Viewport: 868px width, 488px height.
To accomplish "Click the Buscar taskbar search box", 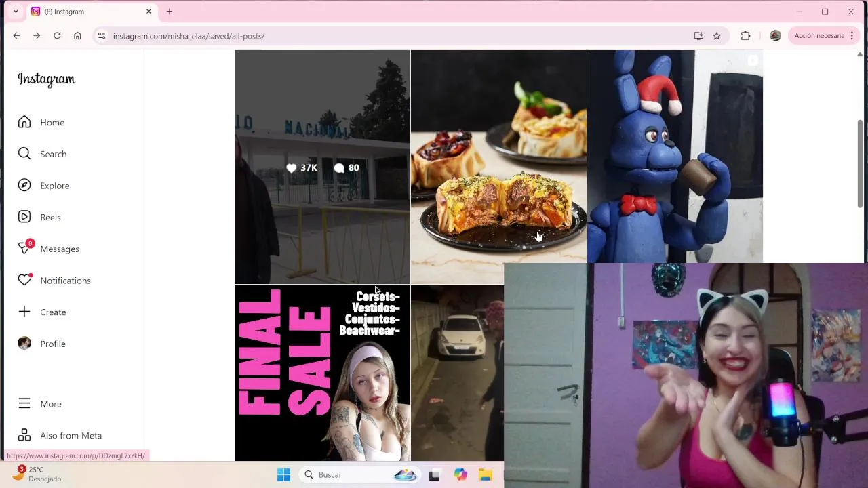I will [360, 474].
